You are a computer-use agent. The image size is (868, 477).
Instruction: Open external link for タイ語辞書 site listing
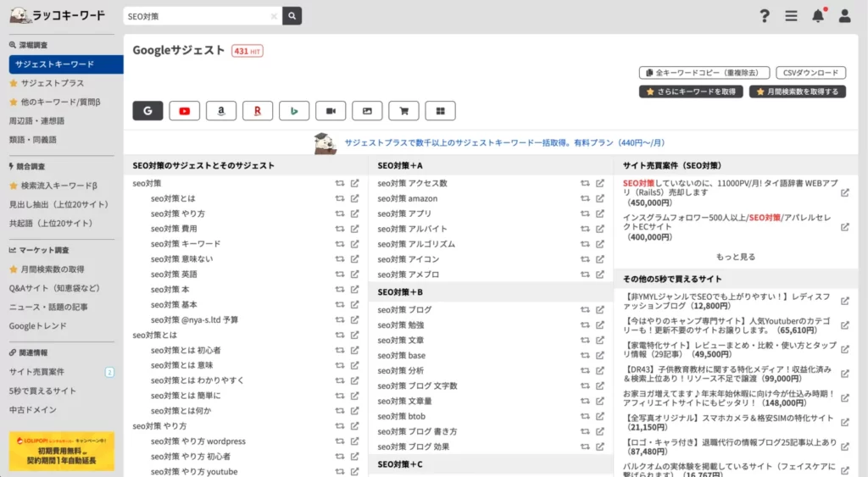(x=845, y=192)
